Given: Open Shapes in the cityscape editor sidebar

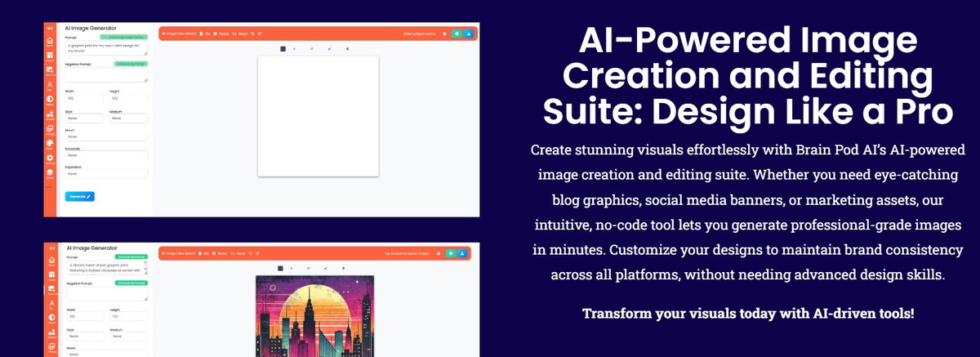Looking at the screenshot, I should coord(51,334).
